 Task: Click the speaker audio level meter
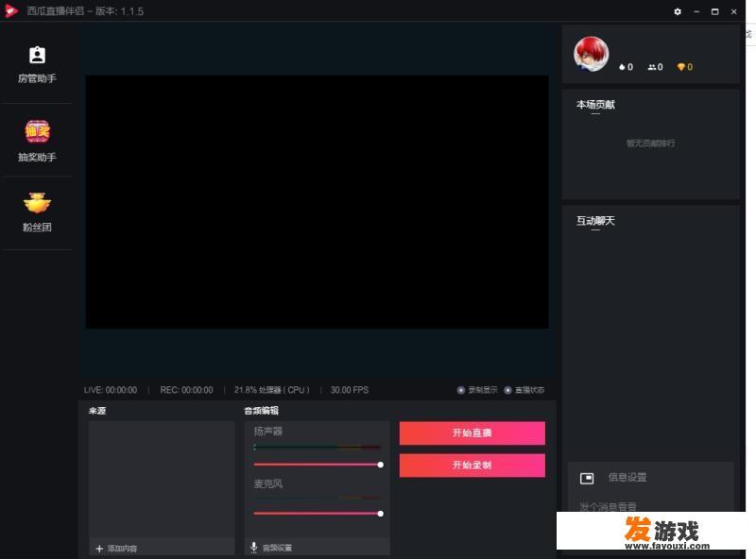tap(318, 448)
